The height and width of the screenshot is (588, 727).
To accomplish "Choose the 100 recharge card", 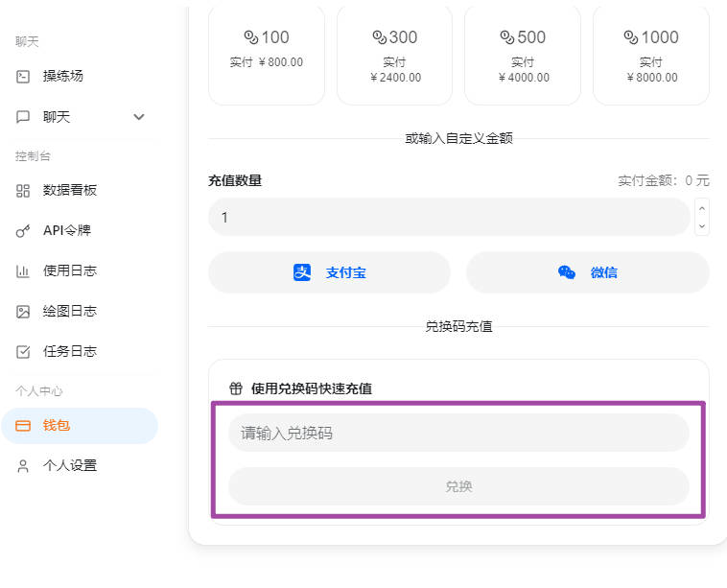I will pyautogui.click(x=267, y=56).
